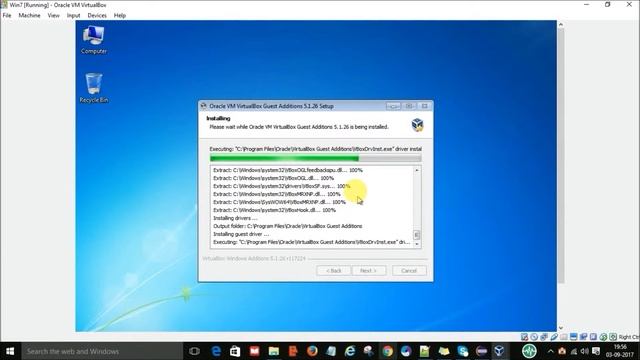
Task: Click the network adapters status icon
Action: [544, 337]
